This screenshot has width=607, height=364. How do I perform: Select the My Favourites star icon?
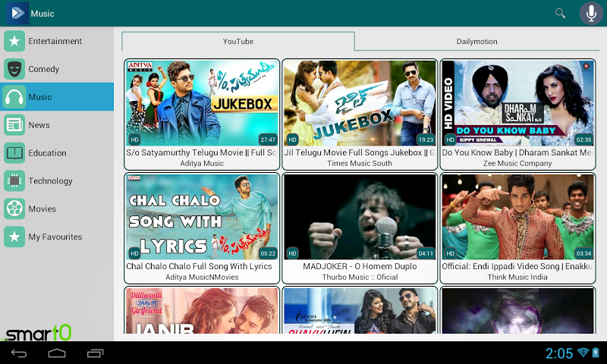[x=14, y=237]
